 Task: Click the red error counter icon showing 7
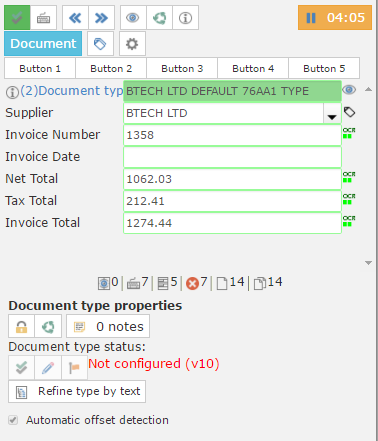[192, 284]
